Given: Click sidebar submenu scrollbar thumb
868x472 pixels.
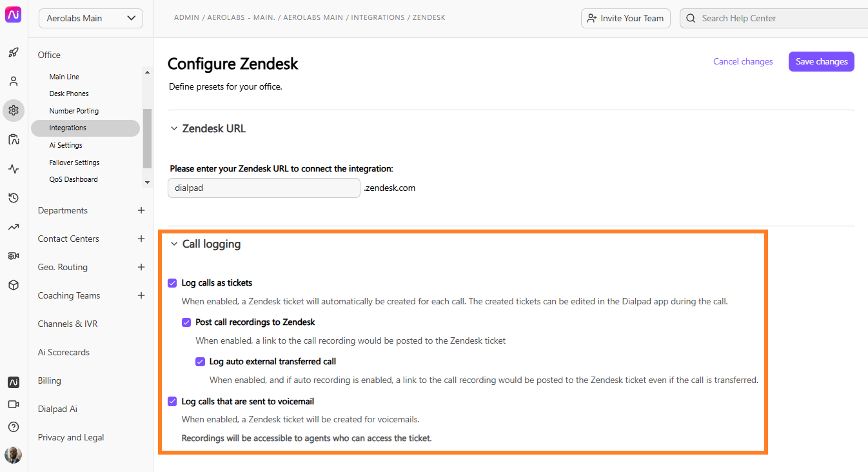Looking at the screenshot, I should click(147, 139).
